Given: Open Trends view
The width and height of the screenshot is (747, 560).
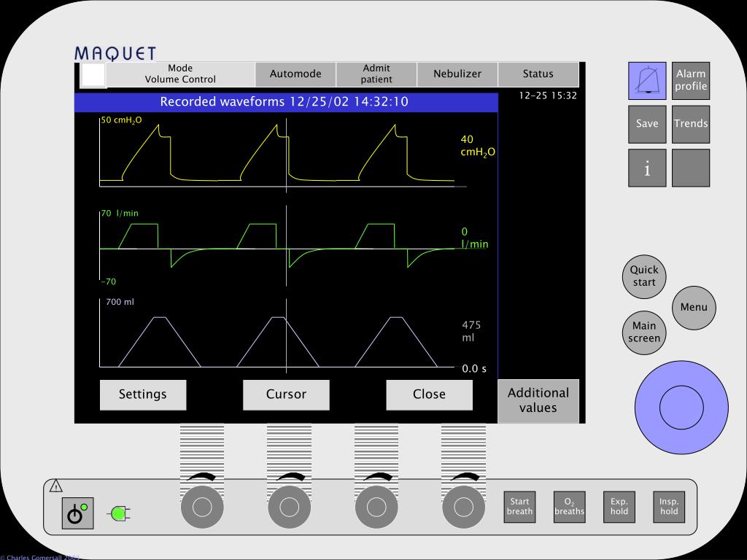Looking at the screenshot, I should pyautogui.click(x=691, y=124).
